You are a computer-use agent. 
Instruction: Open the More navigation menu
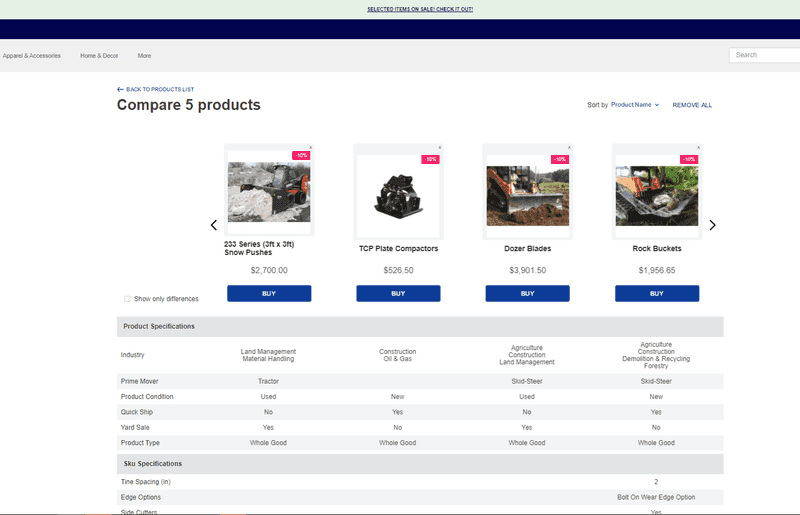(x=144, y=56)
